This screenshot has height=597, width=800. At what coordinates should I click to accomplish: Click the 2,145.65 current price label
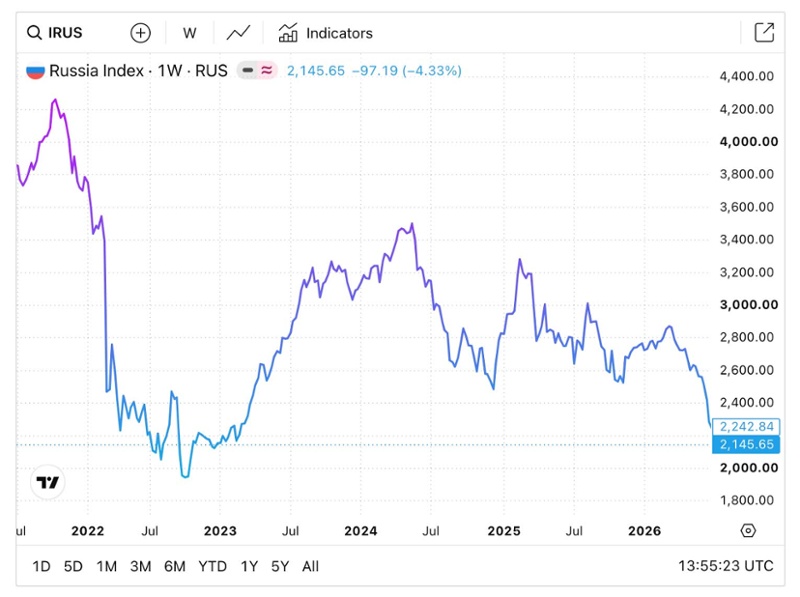746,444
